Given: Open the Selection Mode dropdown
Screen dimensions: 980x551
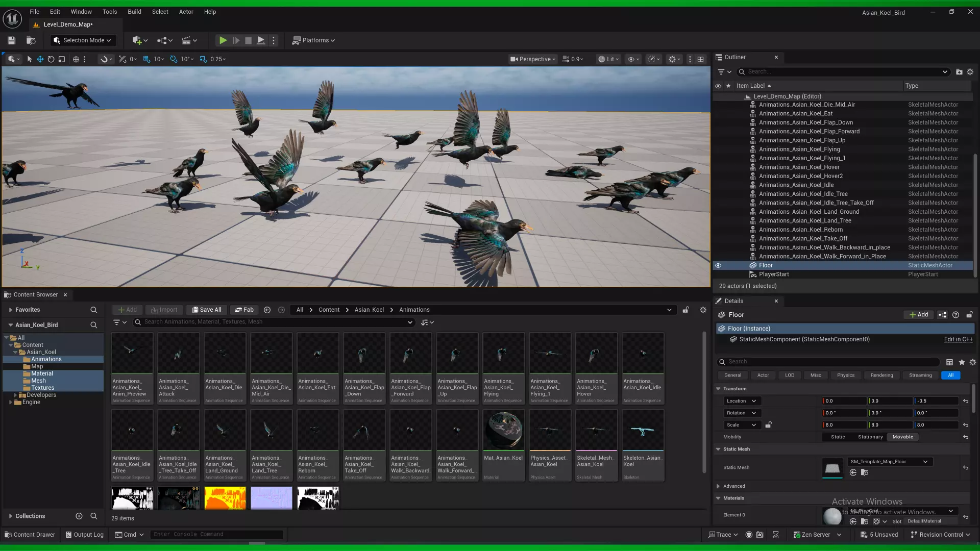Looking at the screenshot, I should coord(83,40).
